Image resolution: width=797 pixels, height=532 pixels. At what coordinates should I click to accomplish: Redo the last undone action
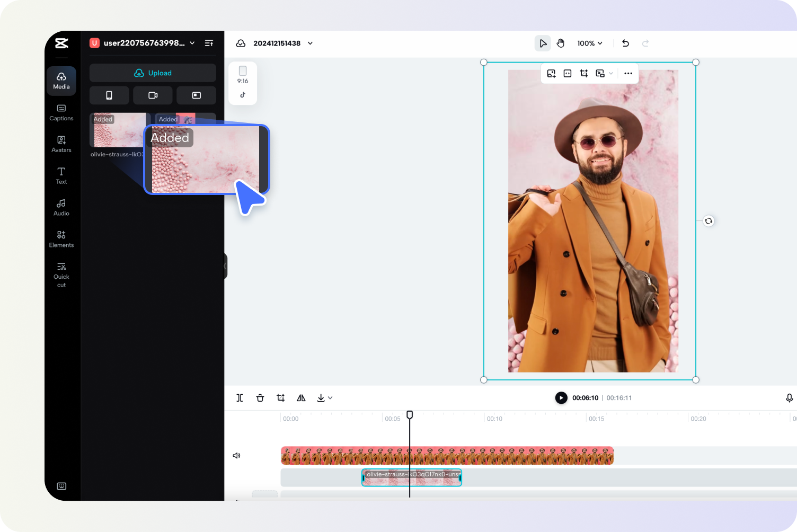click(x=645, y=43)
